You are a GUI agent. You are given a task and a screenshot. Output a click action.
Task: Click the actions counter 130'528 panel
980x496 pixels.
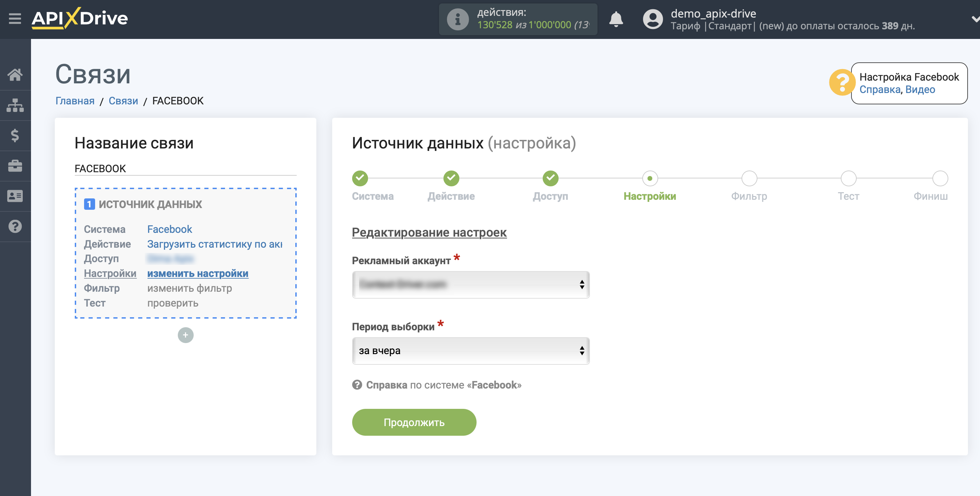518,19
